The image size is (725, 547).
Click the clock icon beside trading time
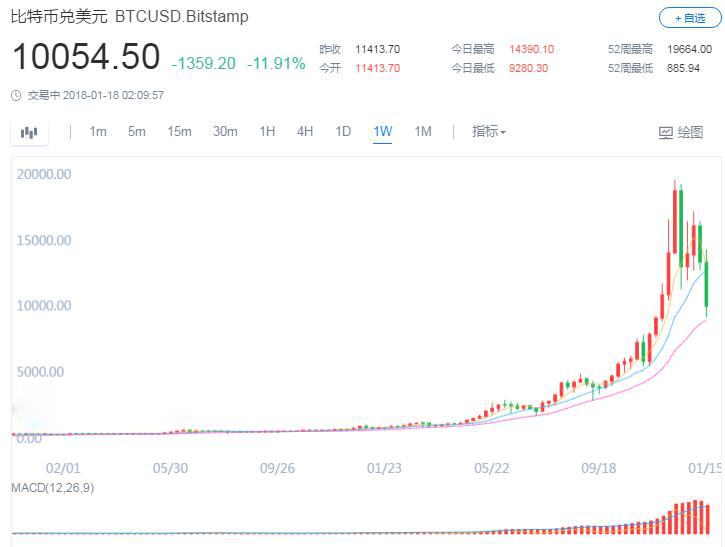(x=15, y=96)
